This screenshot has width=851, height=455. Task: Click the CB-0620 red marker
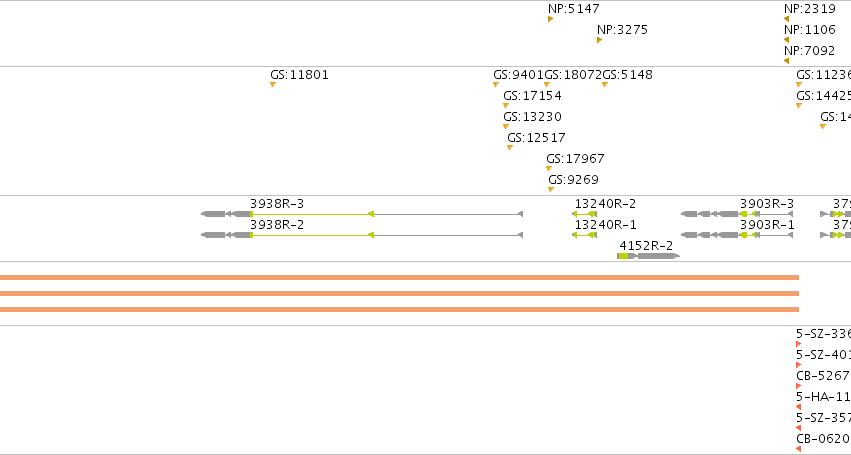tap(798, 449)
